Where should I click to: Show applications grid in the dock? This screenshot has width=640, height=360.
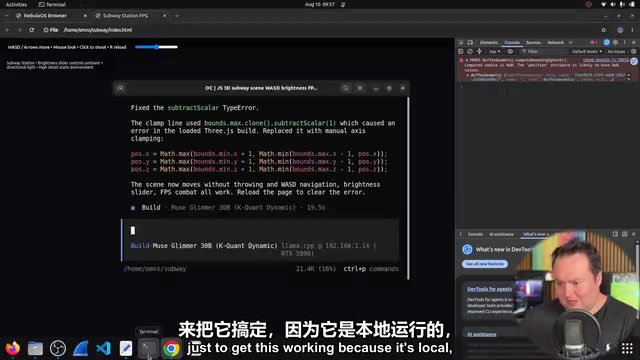627,348
